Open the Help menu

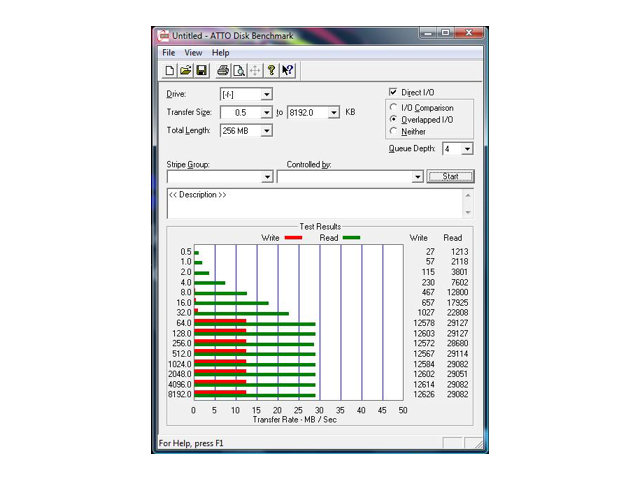220,53
